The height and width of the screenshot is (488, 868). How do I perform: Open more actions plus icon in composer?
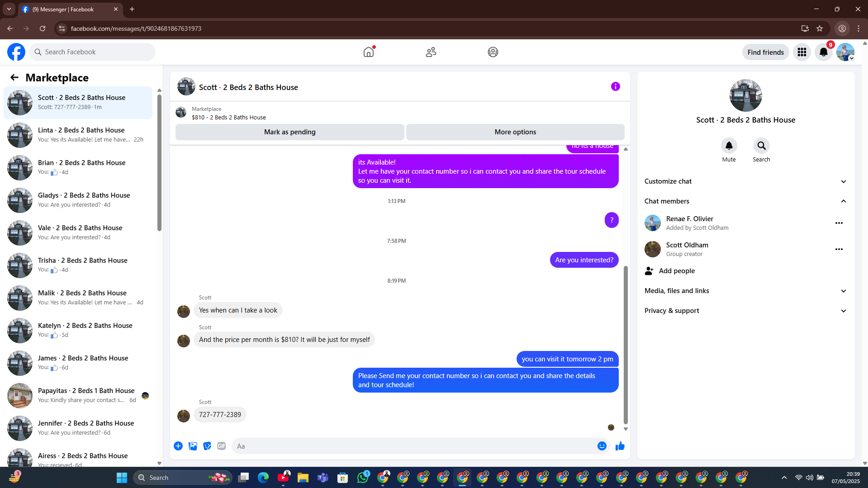(178, 446)
